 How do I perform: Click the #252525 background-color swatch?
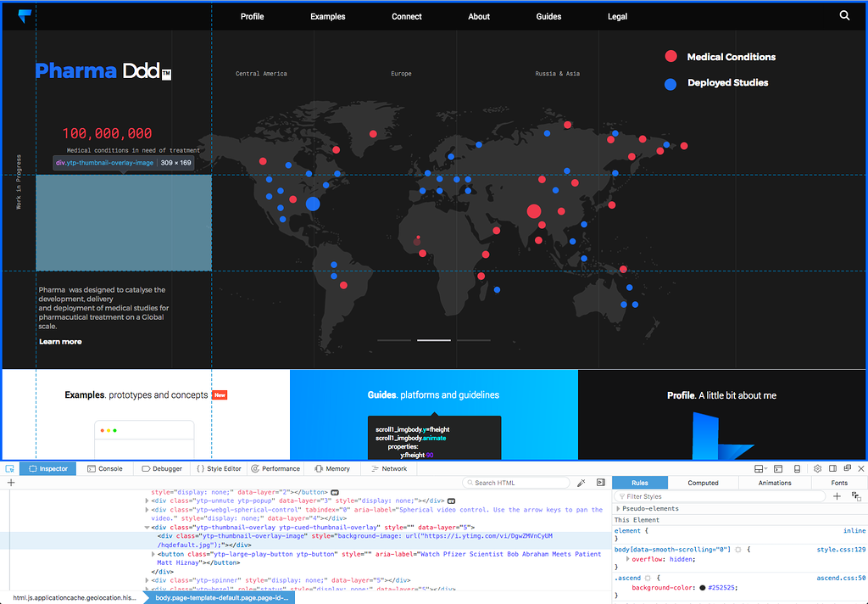tap(703, 588)
